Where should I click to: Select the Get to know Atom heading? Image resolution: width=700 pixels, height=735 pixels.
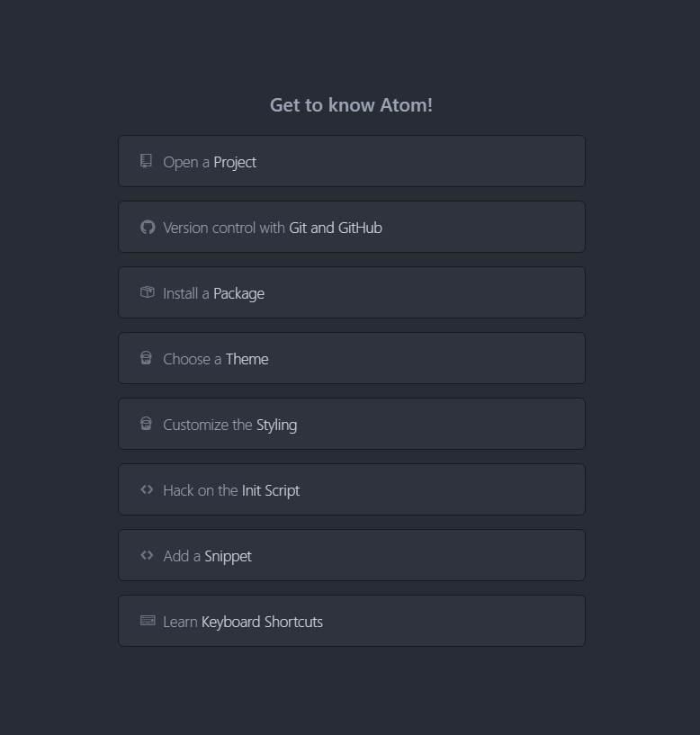(350, 104)
